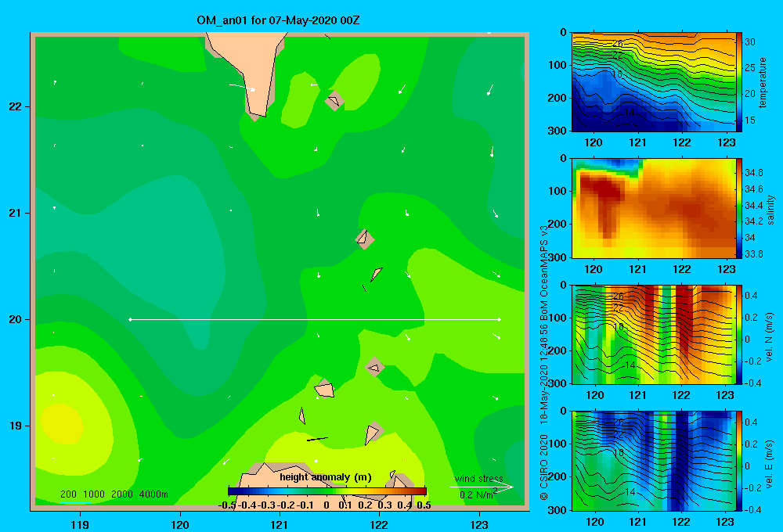Screen dimensions: 783x532
Task: Click the title "OM_an01 for 07-May-2020 00Z"
Action: coord(278,20)
